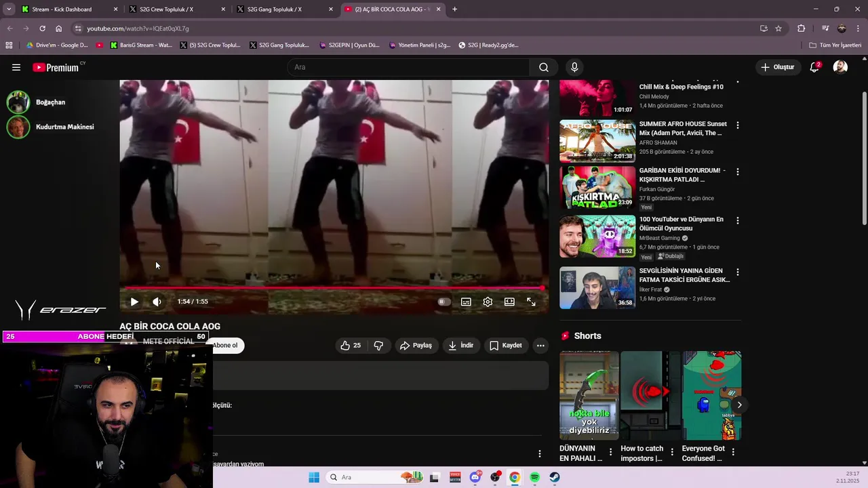The height and width of the screenshot is (488, 868).
Task: Open options for DÜNYANIN EN PAHALI short
Action: [x=610, y=452]
